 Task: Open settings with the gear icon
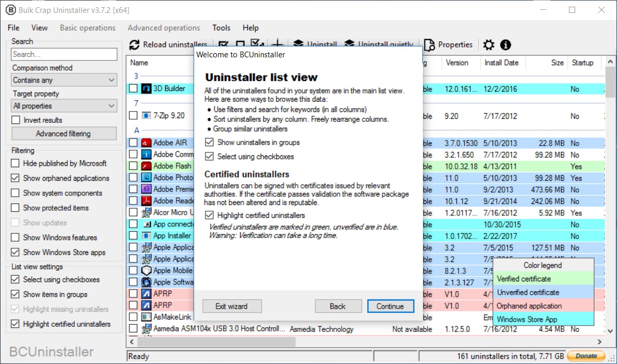pyautogui.click(x=489, y=45)
